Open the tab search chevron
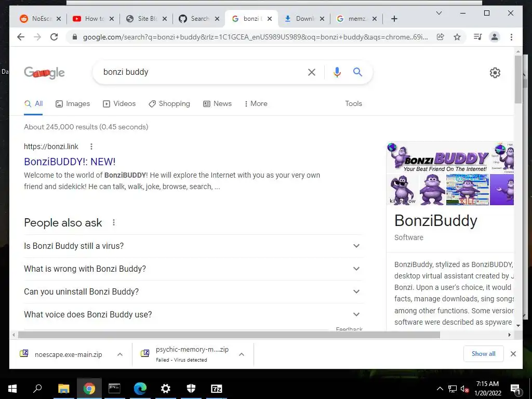This screenshot has height=399, width=532. (438, 13)
